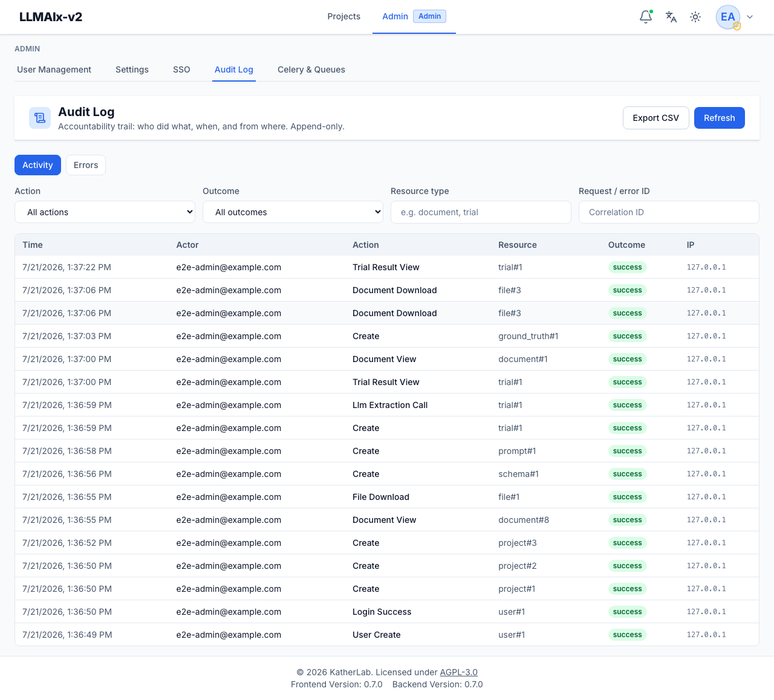This screenshot has width=774, height=700.
Task: Open the notifications bell
Action: click(x=646, y=17)
